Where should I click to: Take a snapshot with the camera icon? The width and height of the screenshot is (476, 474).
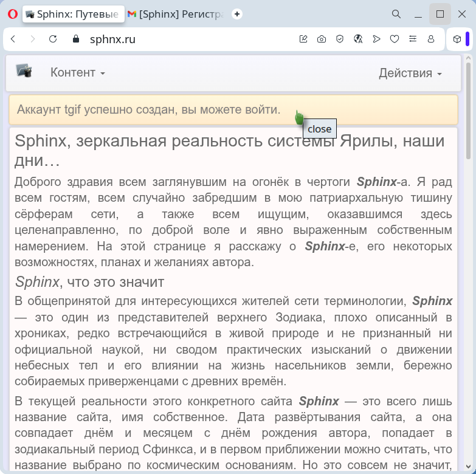tap(322, 39)
